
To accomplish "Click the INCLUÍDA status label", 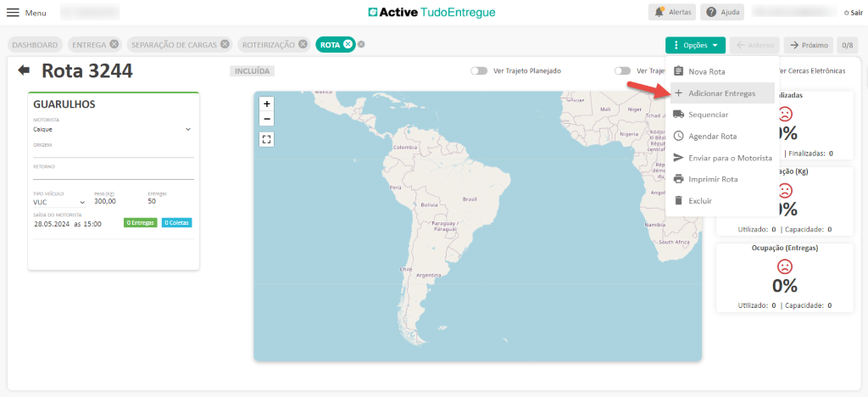I will click(x=253, y=71).
